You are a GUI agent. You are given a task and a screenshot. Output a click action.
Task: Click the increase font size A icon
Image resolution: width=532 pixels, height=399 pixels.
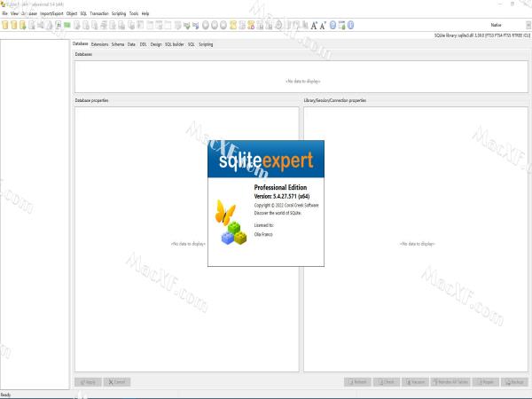point(314,25)
